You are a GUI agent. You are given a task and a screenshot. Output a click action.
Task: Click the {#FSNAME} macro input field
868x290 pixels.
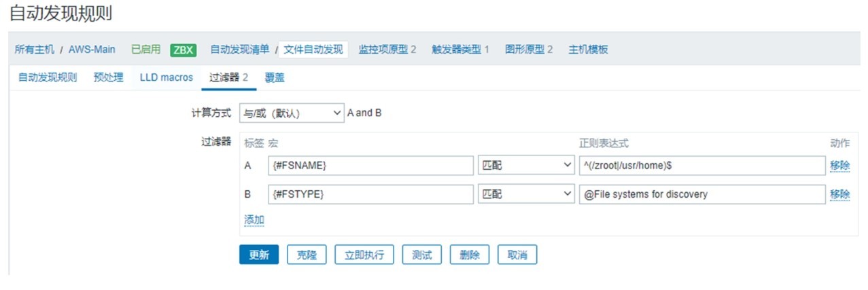(370, 166)
